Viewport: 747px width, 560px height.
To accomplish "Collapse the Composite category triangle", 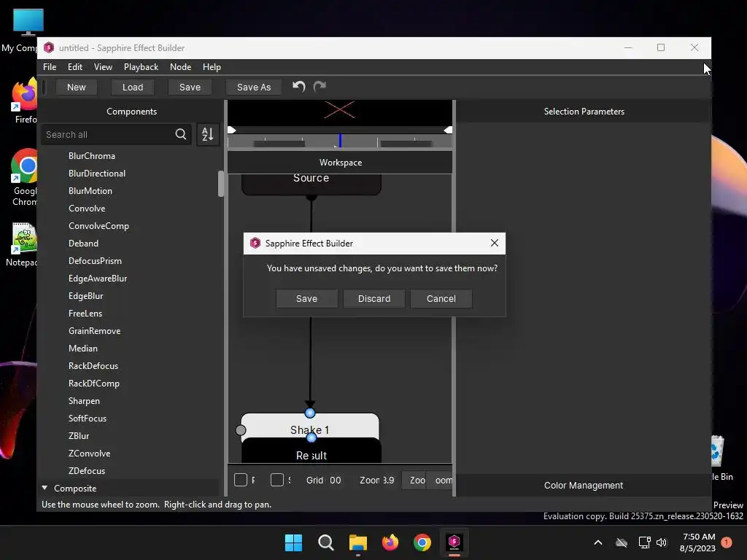I will (x=44, y=488).
